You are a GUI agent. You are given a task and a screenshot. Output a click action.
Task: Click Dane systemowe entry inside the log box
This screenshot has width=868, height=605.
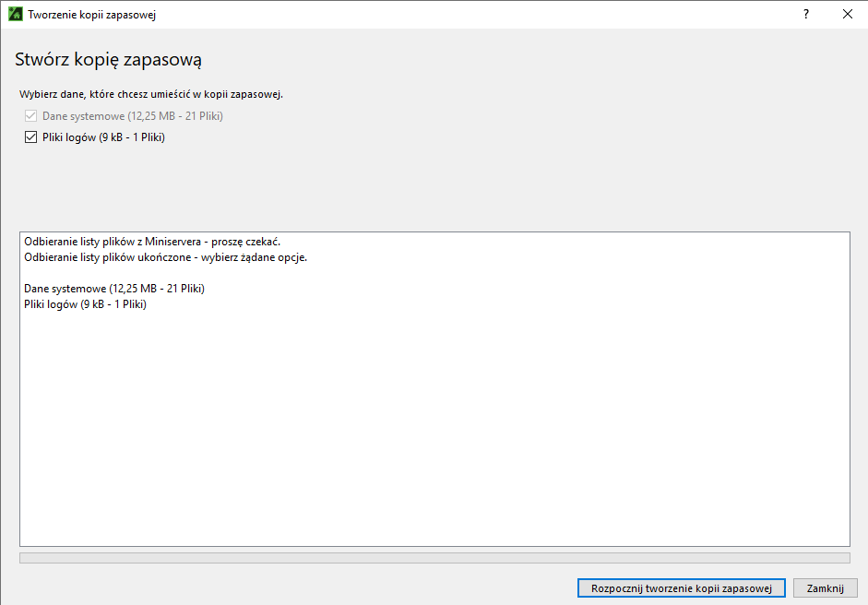pyautogui.click(x=113, y=289)
